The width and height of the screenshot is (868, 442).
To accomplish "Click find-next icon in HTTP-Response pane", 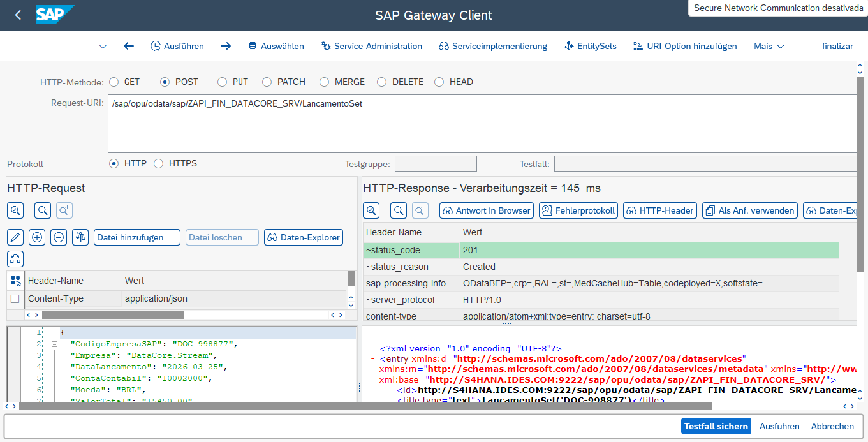I will pos(420,210).
